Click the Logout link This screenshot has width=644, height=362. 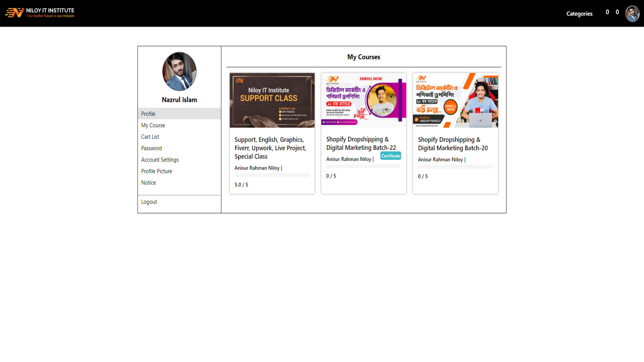[x=149, y=202]
